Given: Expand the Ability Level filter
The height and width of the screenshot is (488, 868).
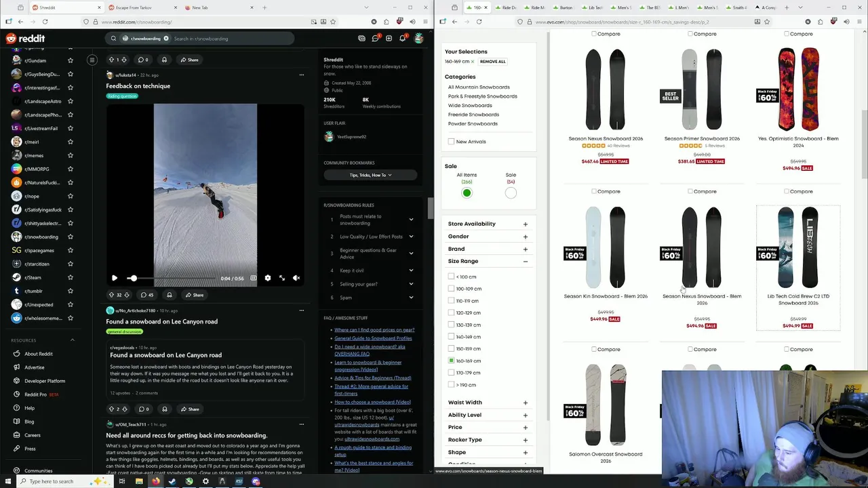Looking at the screenshot, I should point(526,415).
